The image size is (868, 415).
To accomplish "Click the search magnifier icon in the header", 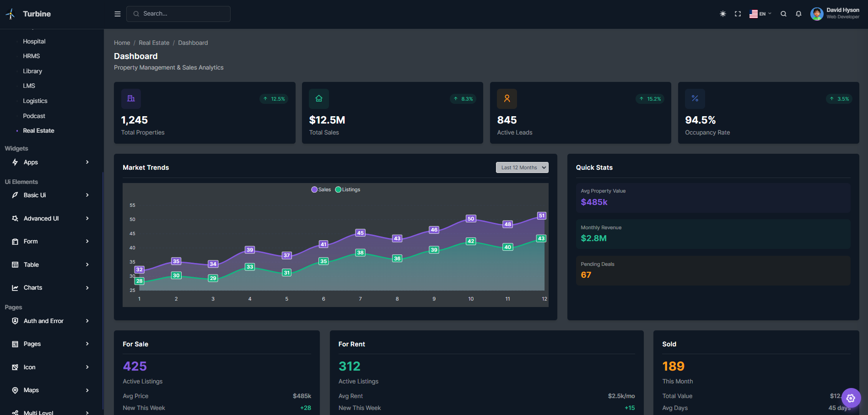I will (x=783, y=14).
